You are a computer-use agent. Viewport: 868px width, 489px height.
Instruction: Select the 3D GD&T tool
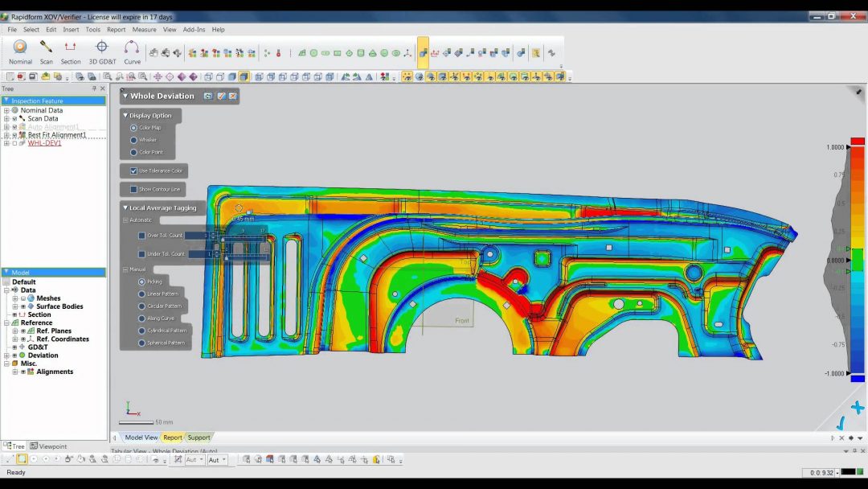(102, 47)
